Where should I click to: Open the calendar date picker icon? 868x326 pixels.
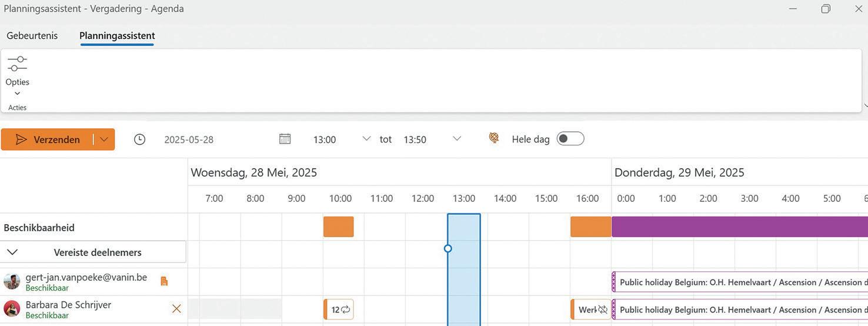pos(285,139)
